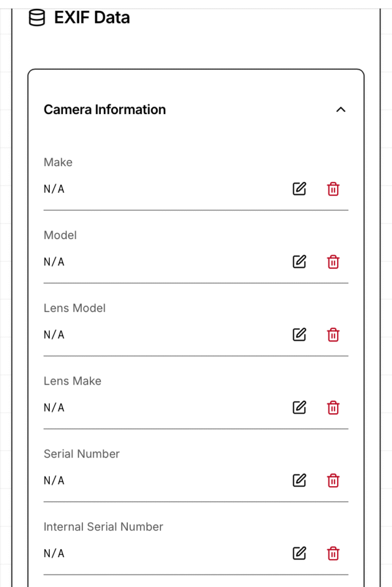The width and height of the screenshot is (392, 587).
Task: Click the EXIF Data title
Action: (92, 18)
